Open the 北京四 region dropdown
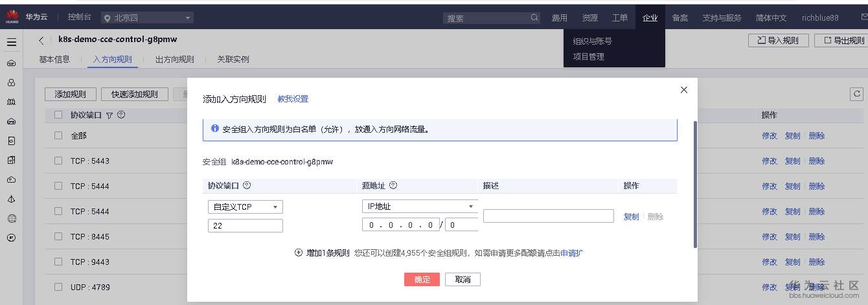The width and height of the screenshot is (868, 305). click(148, 18)
